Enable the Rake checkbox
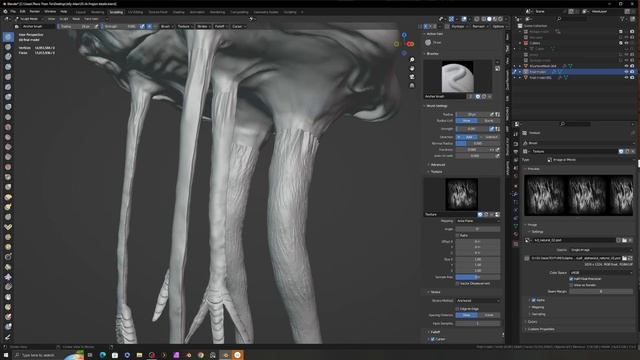Image resolution: width=640 pixels, height=360 pixels. click(x=458, y=236)
